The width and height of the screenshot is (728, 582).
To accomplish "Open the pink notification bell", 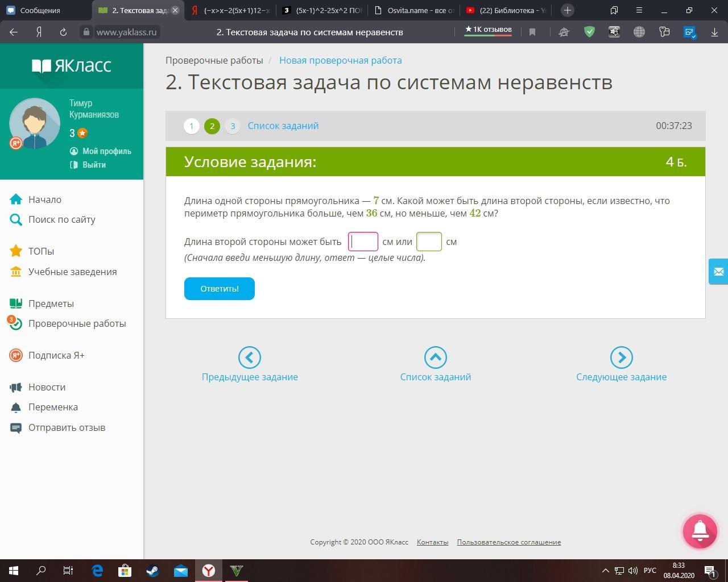I will pos(700,531).
